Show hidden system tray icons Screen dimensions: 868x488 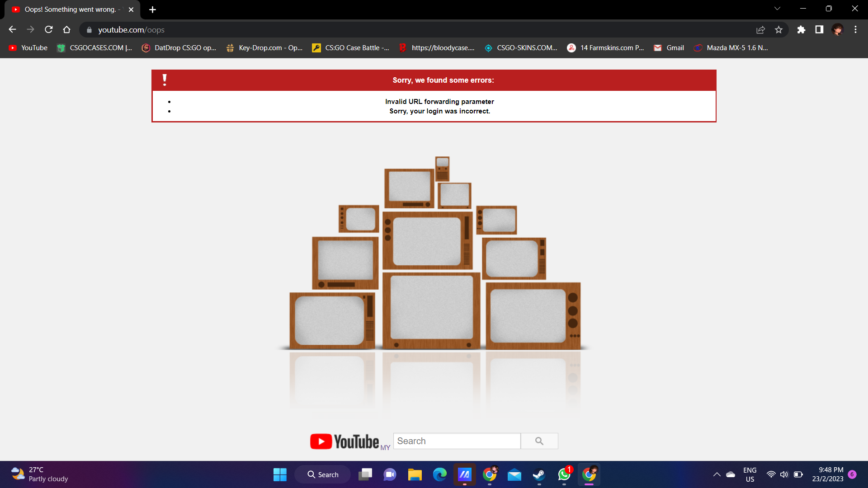pyautogui.click(x=717, y=474)
